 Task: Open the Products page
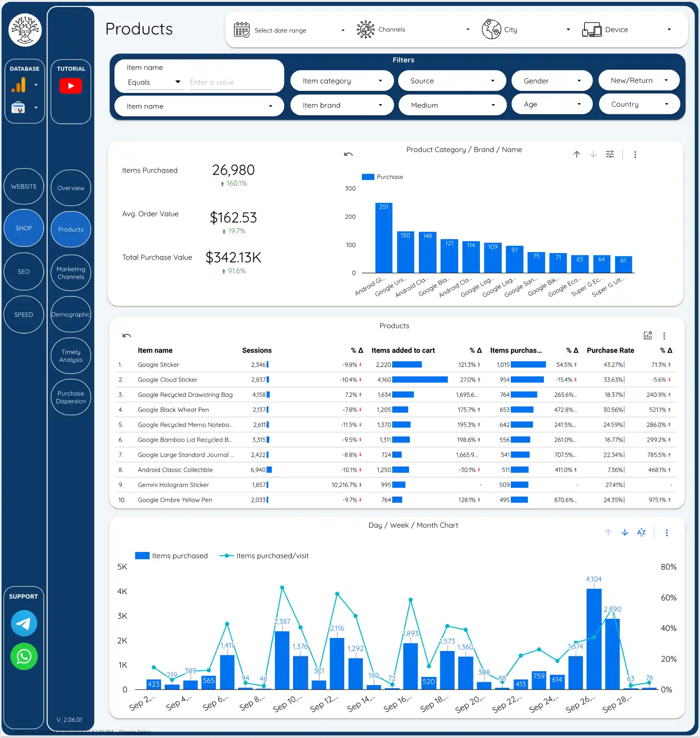(x=71, y=229)
